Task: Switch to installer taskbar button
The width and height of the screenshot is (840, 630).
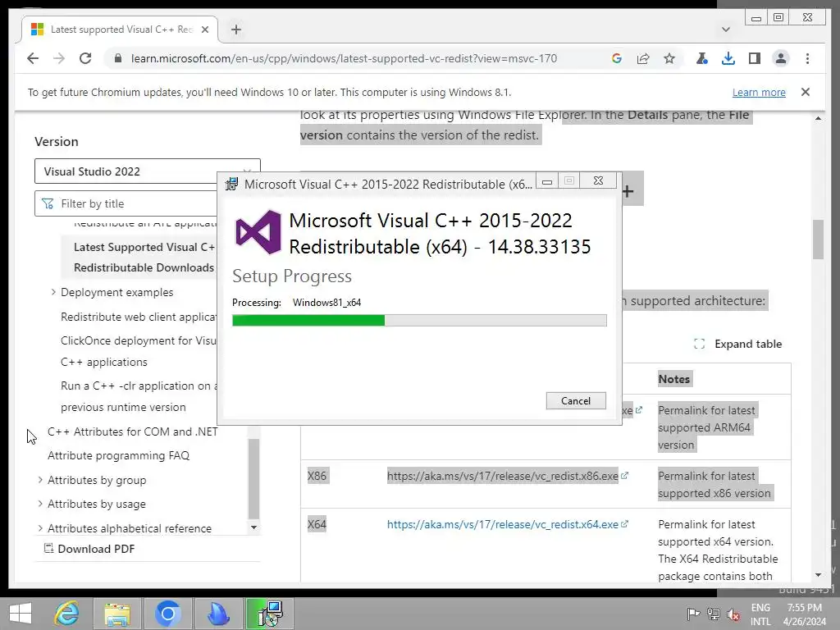Action: pyautogui.click(x=270, y=614)
